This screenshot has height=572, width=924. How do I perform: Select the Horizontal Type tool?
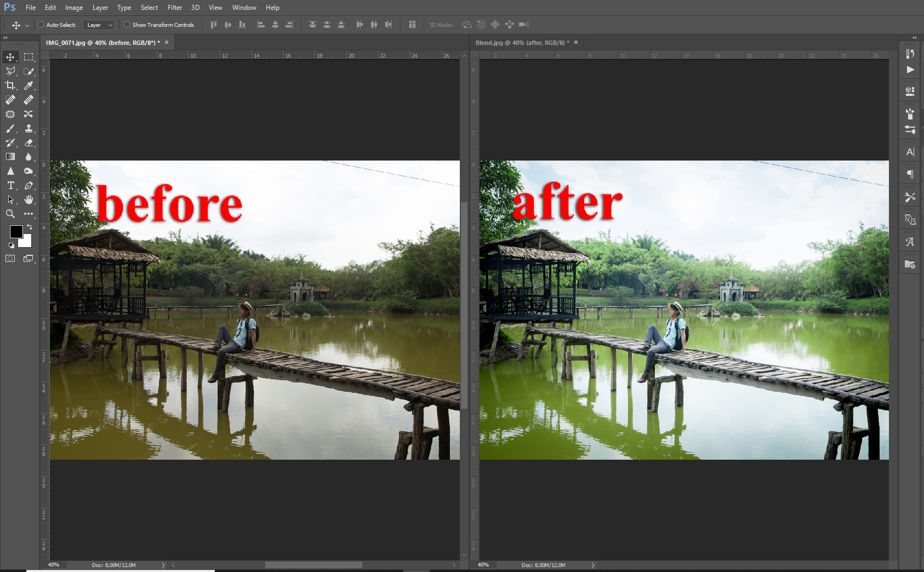point(10,185)
